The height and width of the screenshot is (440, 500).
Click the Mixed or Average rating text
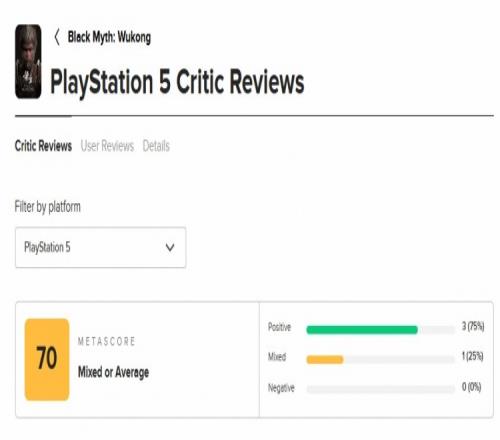tap(113, 372)
